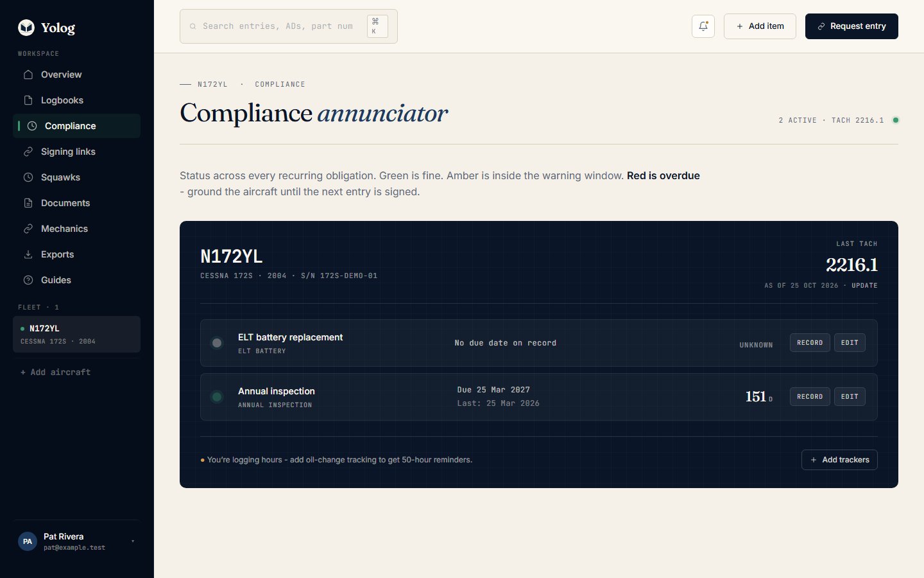
Task: Click the Add trackers button
Action: coord(839,460)
